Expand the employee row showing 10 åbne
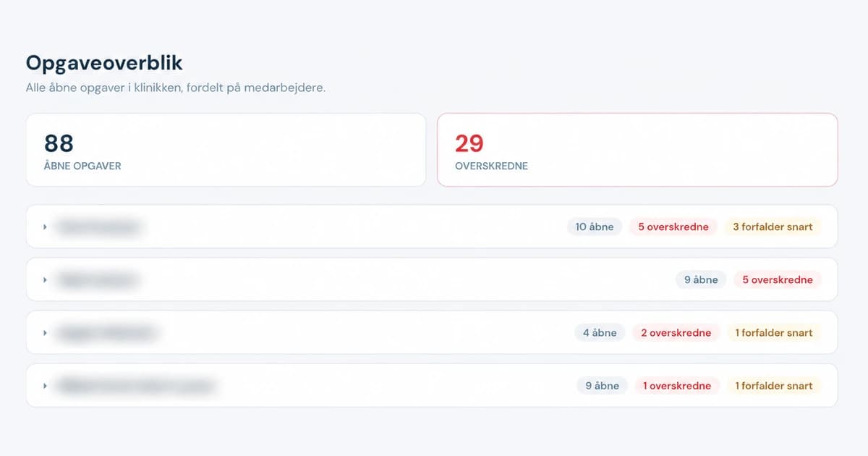 tap(432, 227)
